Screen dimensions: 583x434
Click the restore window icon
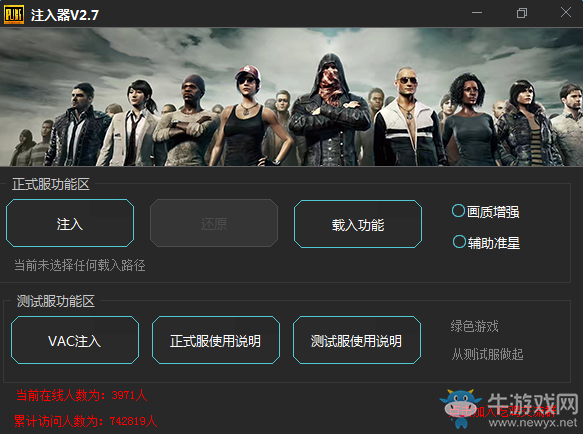(522, 13)
